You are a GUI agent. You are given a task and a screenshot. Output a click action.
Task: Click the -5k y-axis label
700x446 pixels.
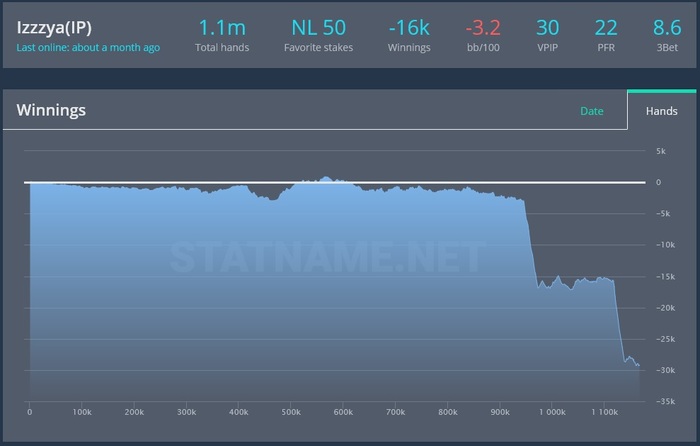tap(663, 213)
